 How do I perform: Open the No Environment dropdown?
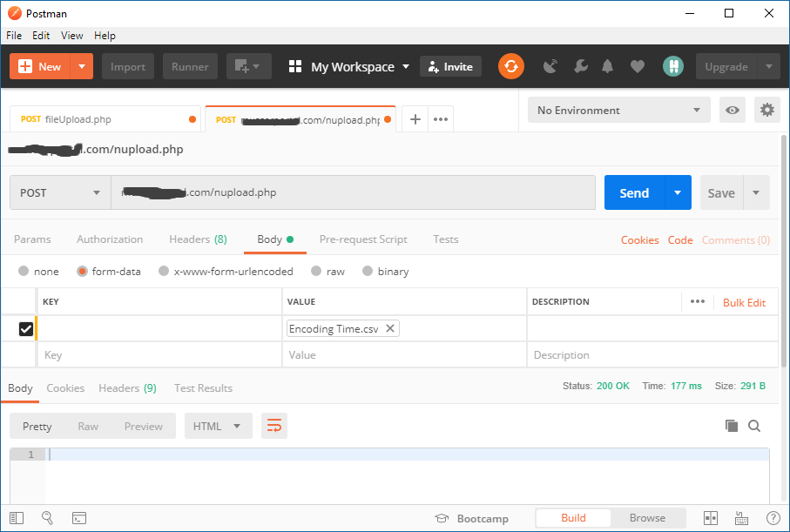click(618, 110)
